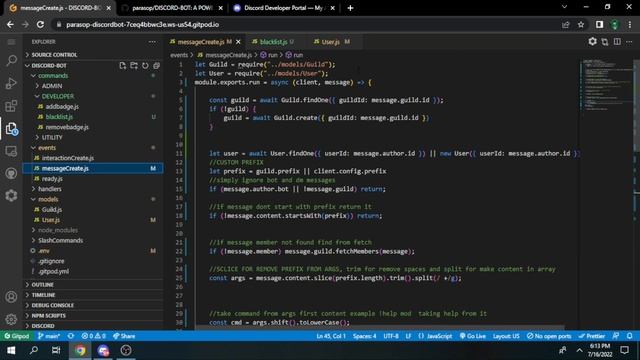Collapse all folders in explorer
640x360 pixels.
click(x=156, y=65)
